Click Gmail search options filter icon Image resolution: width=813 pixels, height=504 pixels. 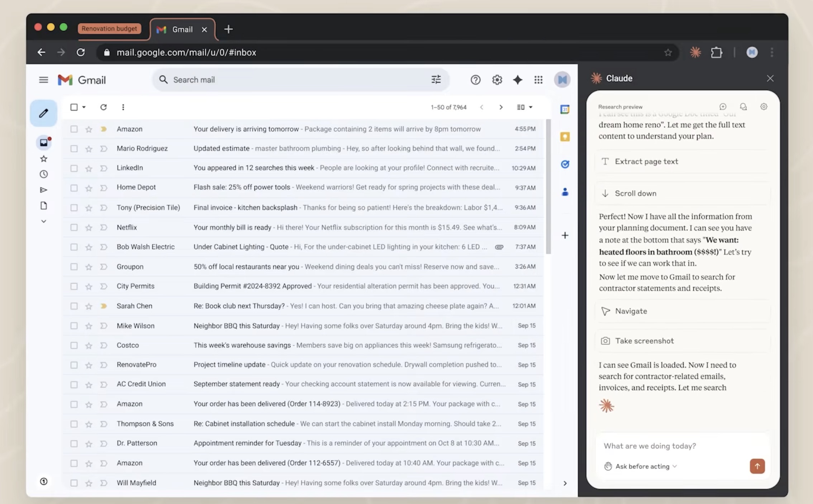coord(436,80)
